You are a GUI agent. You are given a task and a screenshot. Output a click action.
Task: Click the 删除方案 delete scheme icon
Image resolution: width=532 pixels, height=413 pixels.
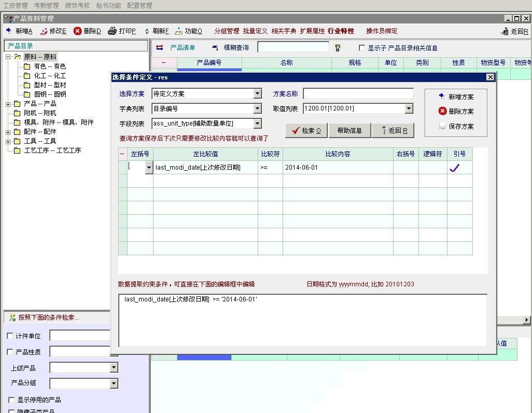tap(442, 111)
